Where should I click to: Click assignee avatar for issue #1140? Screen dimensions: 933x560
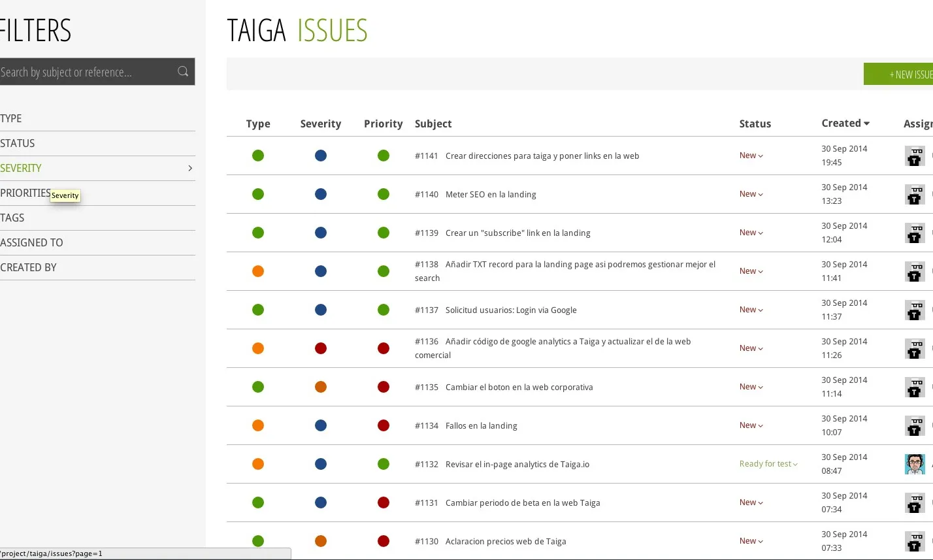coord(915,194)
